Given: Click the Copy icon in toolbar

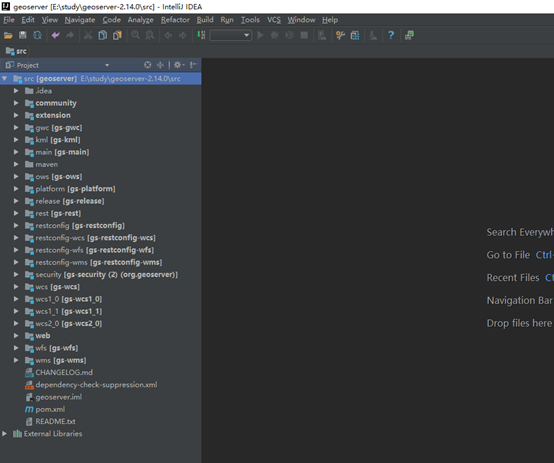Looking at the screenshot, I should click(102, 35).
